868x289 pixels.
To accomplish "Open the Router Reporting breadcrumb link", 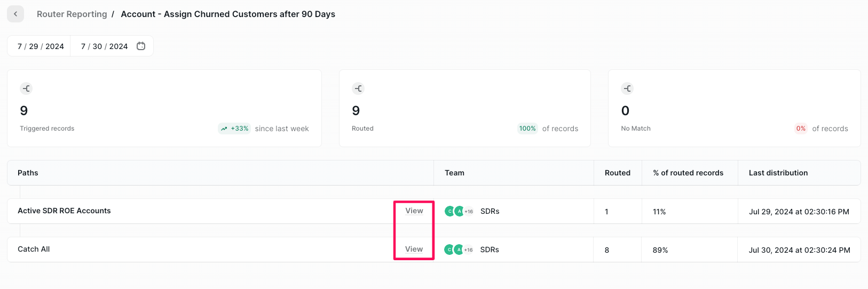I will coord(72,14).
